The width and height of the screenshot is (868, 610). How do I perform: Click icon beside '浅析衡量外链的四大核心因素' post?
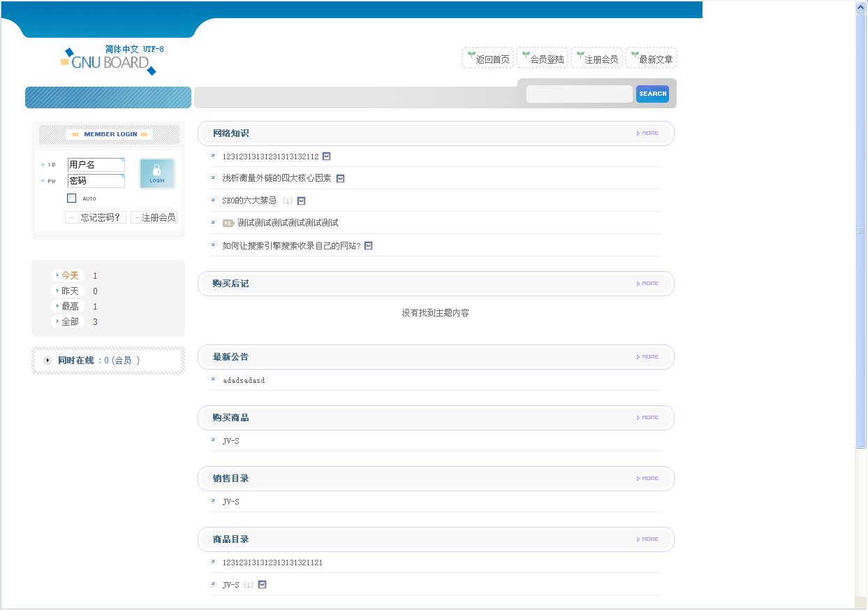[x=341, y=178]
